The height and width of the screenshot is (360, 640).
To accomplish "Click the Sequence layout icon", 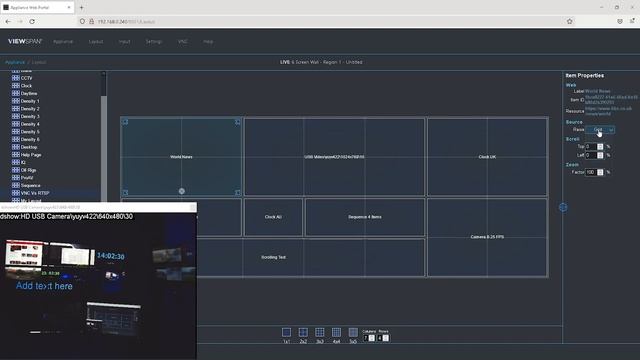I will pos(16,185).
